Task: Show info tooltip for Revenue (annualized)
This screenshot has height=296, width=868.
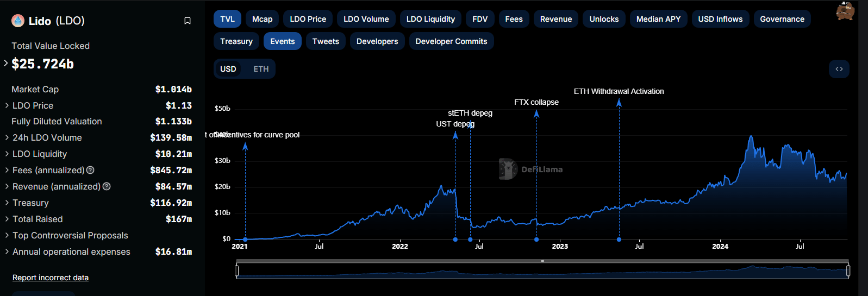Action: pos(107,186)
